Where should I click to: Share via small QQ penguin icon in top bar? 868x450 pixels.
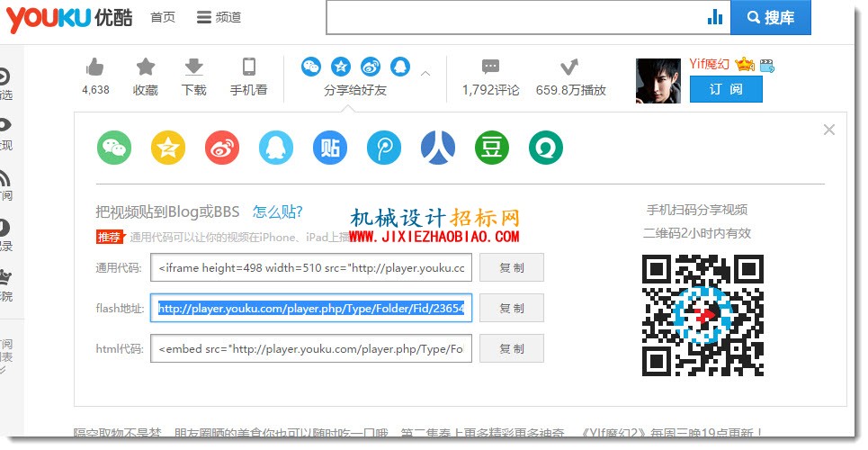[400, 67]
